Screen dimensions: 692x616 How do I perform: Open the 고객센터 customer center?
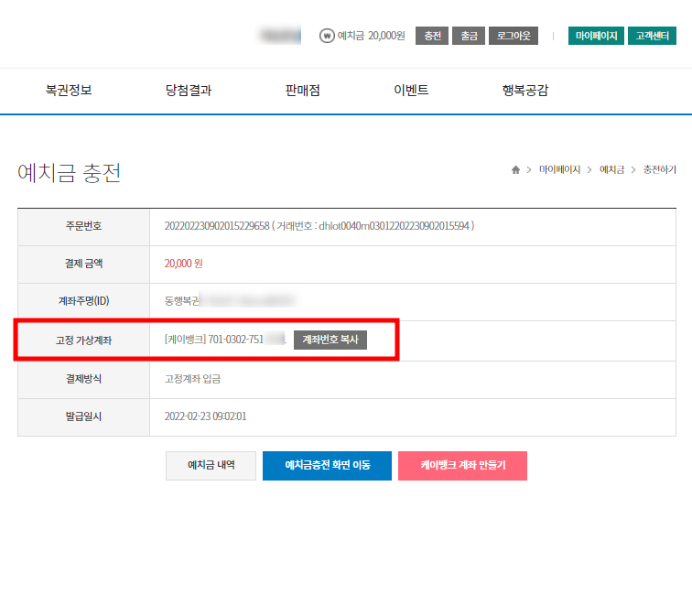pyautogui.click(x=652, y=36)
